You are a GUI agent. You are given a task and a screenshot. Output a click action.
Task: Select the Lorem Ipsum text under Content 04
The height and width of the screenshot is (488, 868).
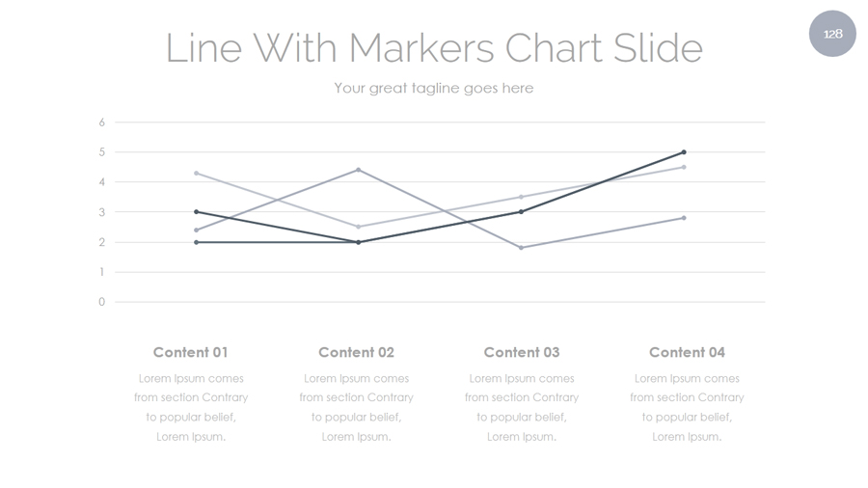coord(687,407)
